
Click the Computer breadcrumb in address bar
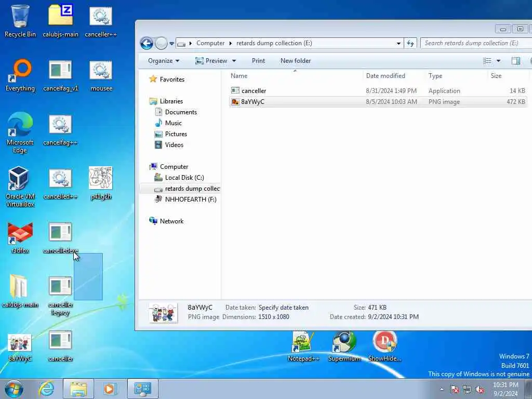(x=210, y=43)
